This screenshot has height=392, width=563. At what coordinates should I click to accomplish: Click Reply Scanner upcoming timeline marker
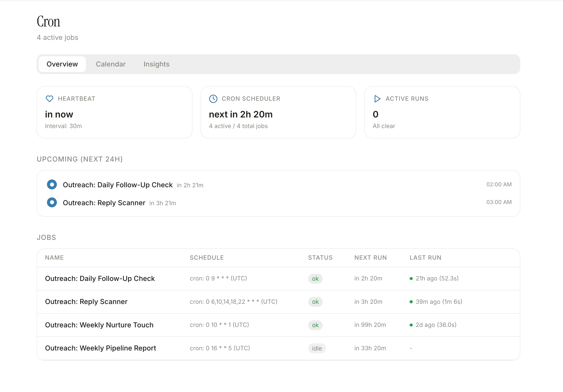[52, 203]
